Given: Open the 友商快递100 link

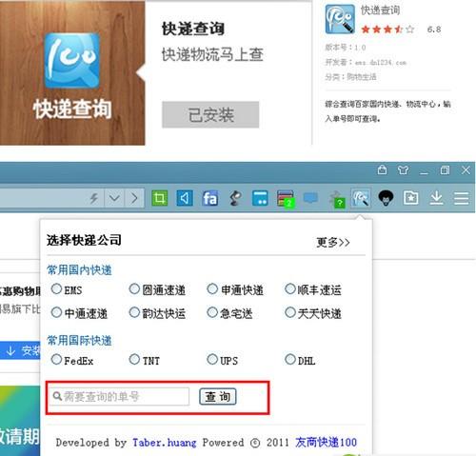Looking at the screenshot, I should tap(326, 443).
